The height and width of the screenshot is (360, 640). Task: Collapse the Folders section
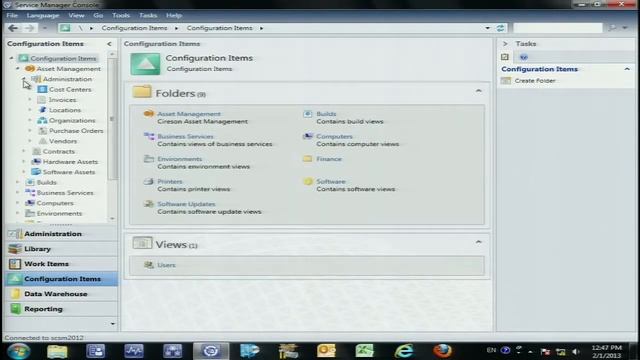478,91
